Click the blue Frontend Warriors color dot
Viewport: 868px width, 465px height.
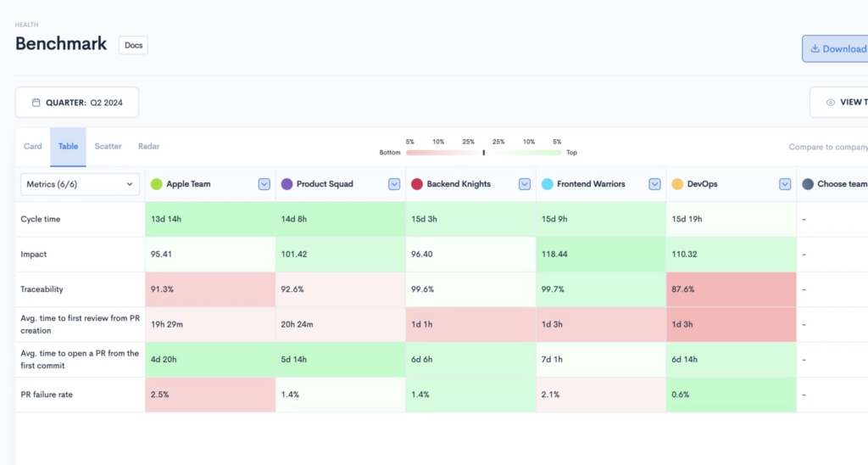547,184
